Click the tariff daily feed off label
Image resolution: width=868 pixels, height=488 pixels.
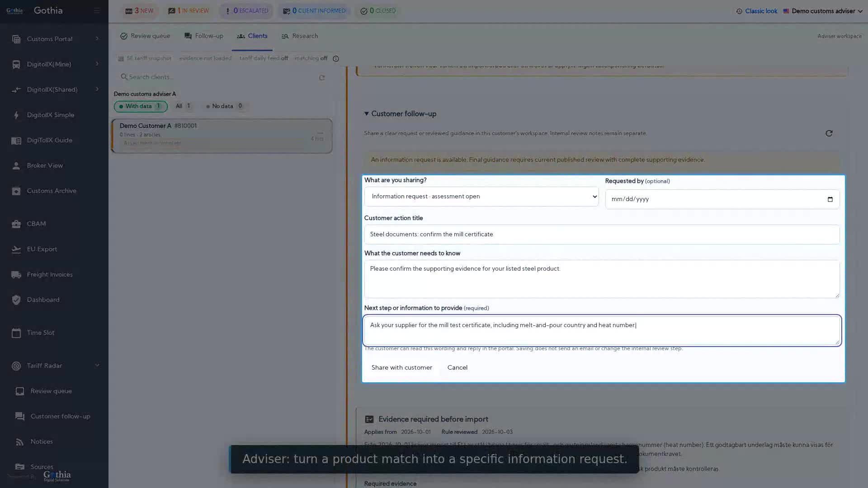tap(264, 58)
